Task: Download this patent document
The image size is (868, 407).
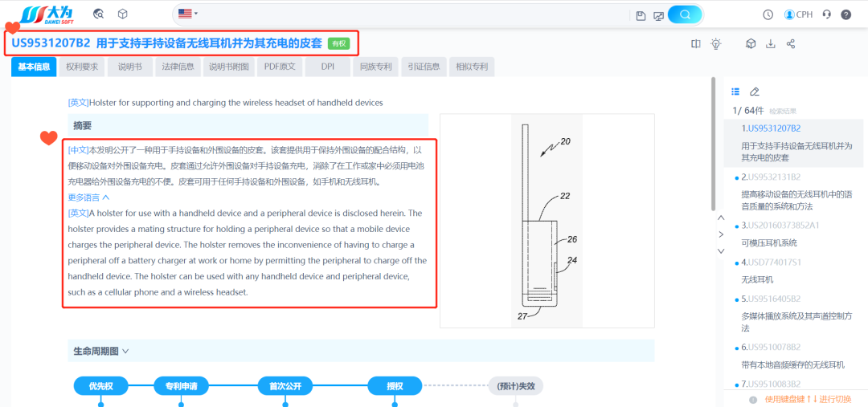Action: (x=770, y=43)
